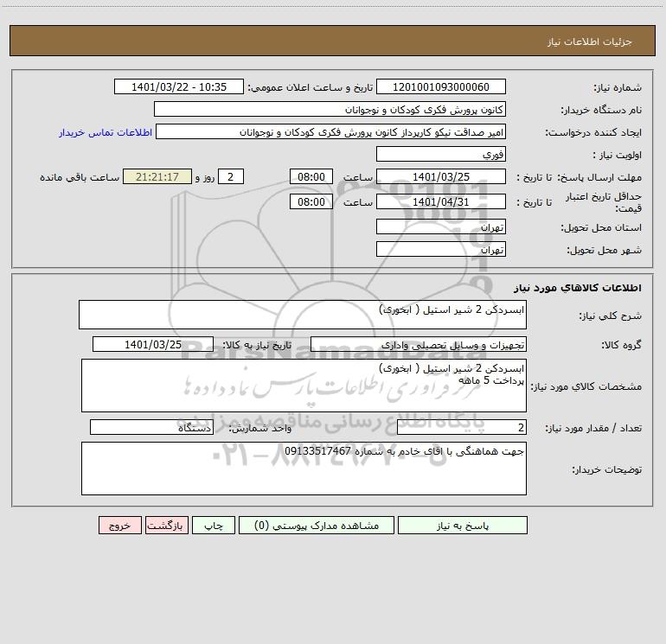Click the خروج exit button
This screenshot has width=666, height=644.
coord(119,525)
